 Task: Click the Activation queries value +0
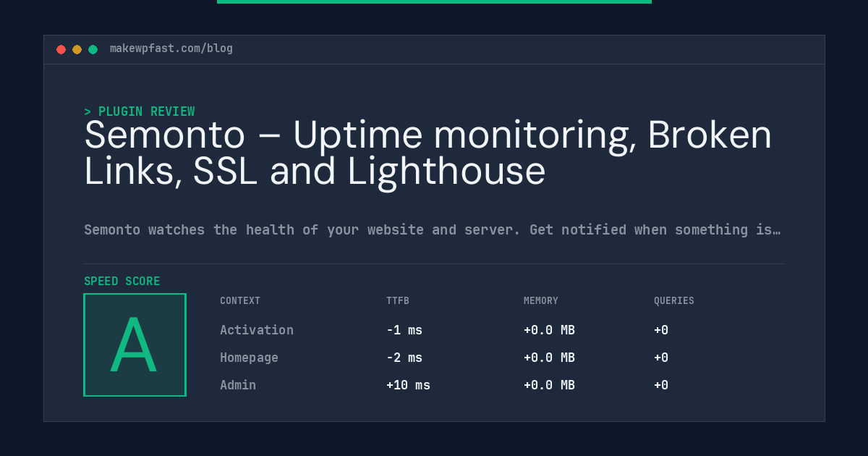[661, 330]
